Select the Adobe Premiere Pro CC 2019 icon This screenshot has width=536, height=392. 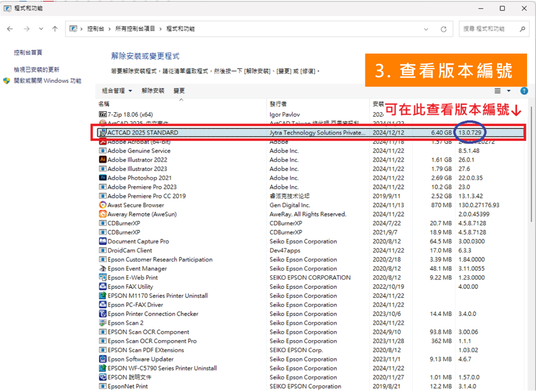(103, 196)
